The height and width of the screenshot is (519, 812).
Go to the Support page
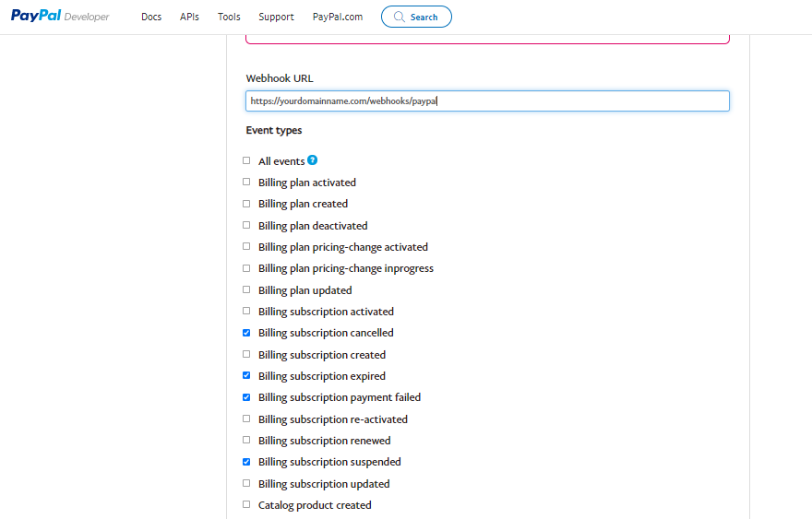coord(276,17)
